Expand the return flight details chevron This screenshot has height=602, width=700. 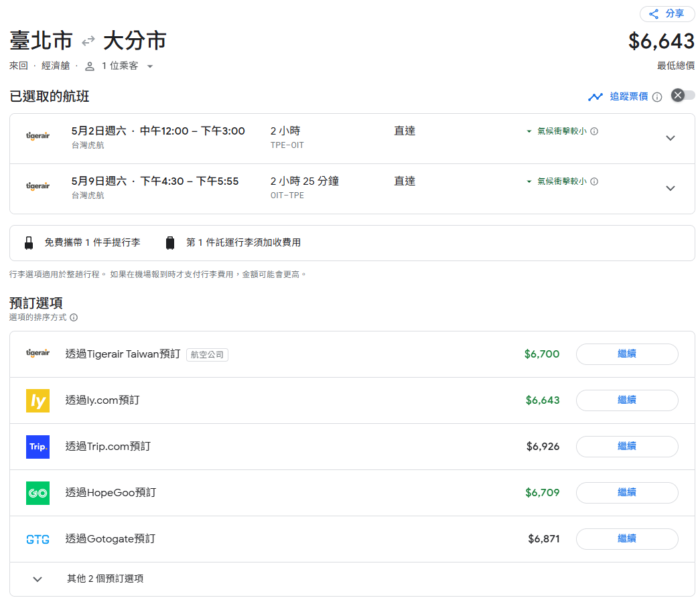[x=671, y=188]
